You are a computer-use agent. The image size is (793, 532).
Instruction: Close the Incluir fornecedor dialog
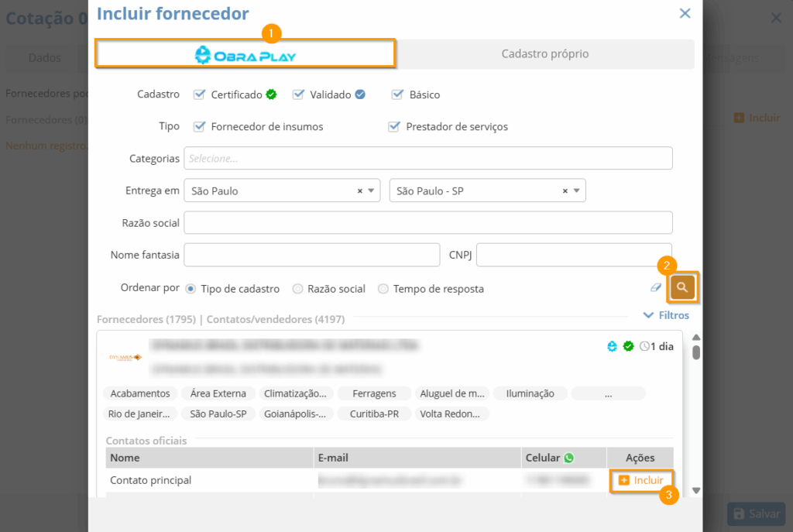pos(685,13)
